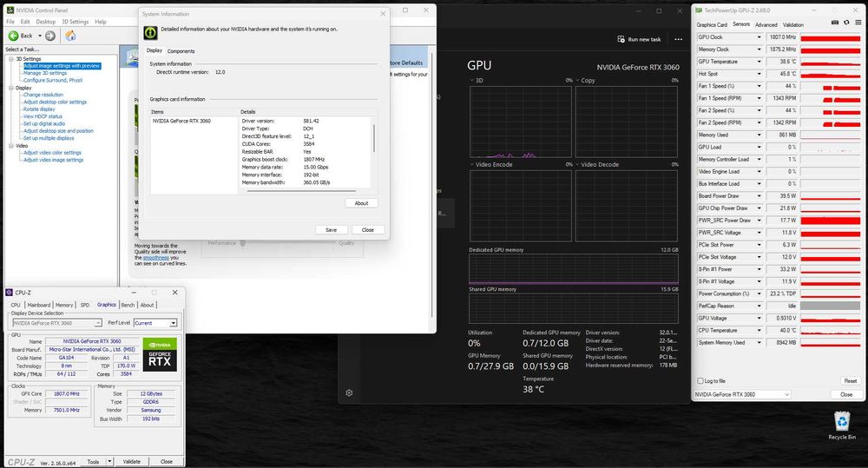The image size is (868, 468).
Task: Expand the 3D graph selector in Task Manager
Action: pos(472,80)
